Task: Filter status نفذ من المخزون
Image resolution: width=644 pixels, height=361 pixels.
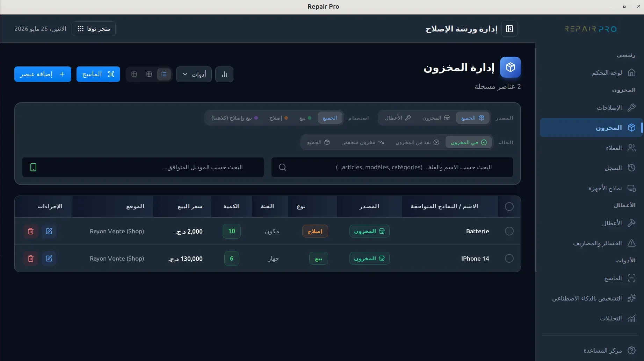Action: [417, 142]
